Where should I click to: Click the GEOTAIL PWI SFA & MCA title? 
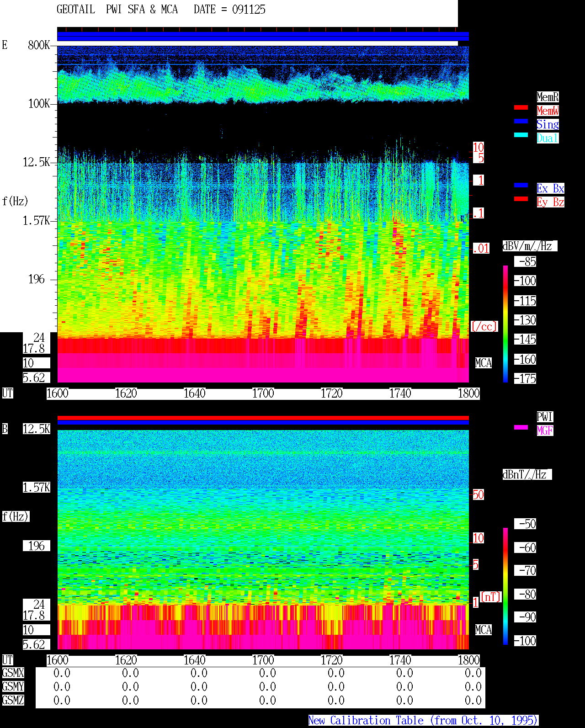point(117,10)
